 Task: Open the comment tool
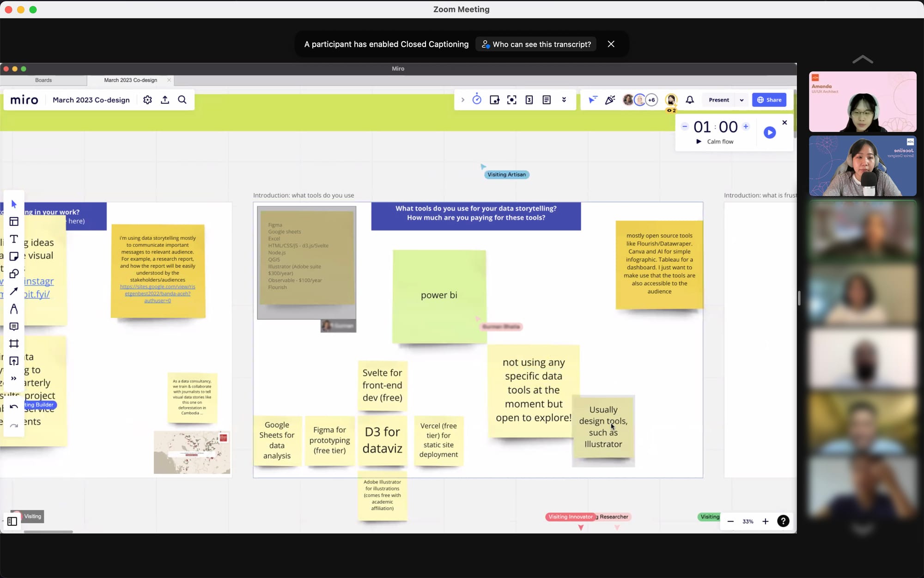[14, 327]
